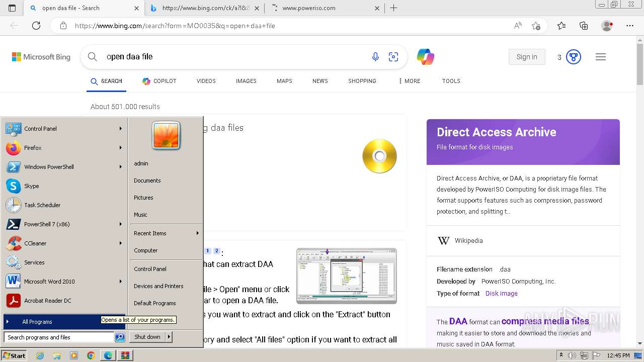Viewport: 644px width, 362px height.
Task: Click the Microsoft Rewards medal icon
Action: coord(574,57)
